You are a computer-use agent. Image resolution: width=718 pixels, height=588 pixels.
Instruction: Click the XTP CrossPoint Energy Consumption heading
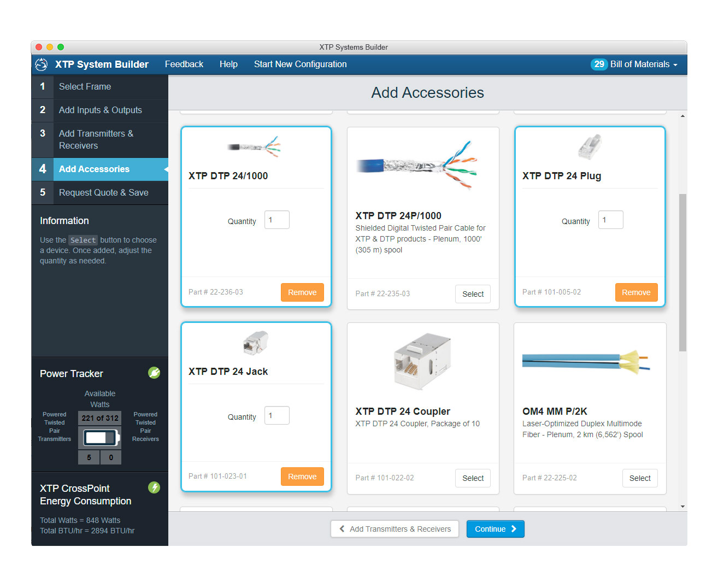pos(85,495)
